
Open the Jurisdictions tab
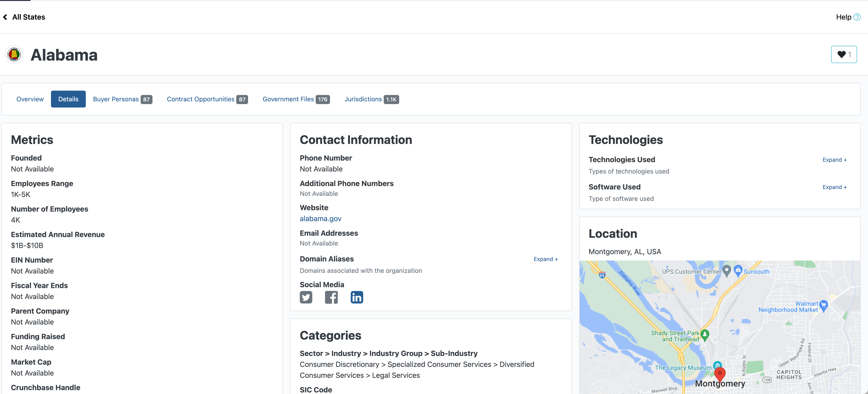[x=372, y=99]
